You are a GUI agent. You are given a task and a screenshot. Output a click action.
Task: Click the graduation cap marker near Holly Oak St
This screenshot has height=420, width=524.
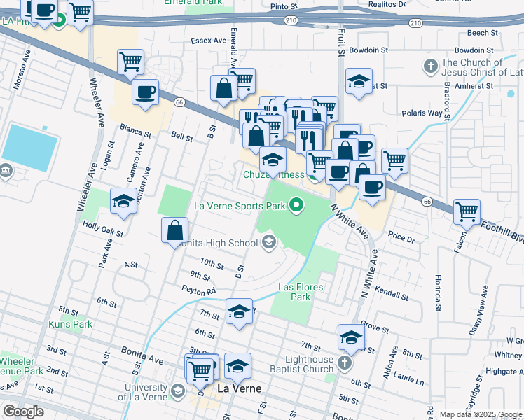(123, 201)
